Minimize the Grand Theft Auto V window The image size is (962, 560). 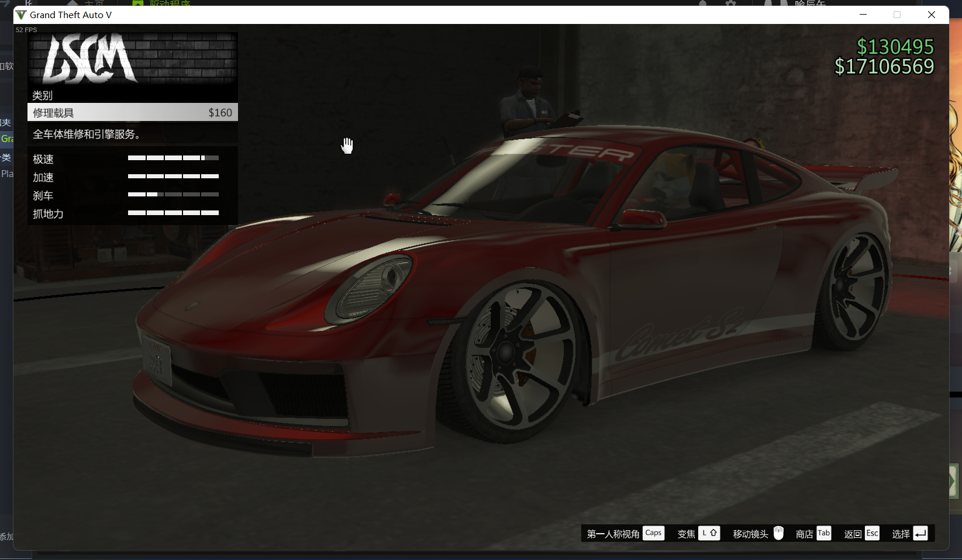(863, 15)
